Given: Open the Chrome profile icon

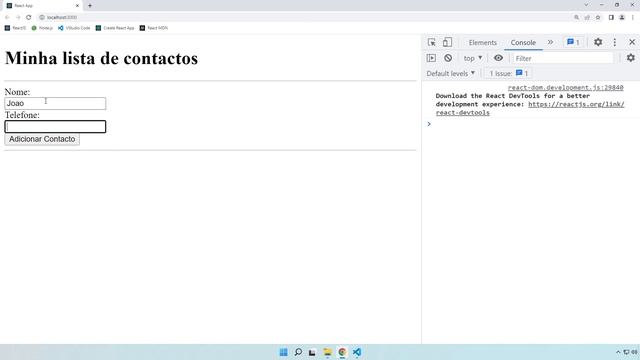Looking at the screenshot, I should coord(622,18).
